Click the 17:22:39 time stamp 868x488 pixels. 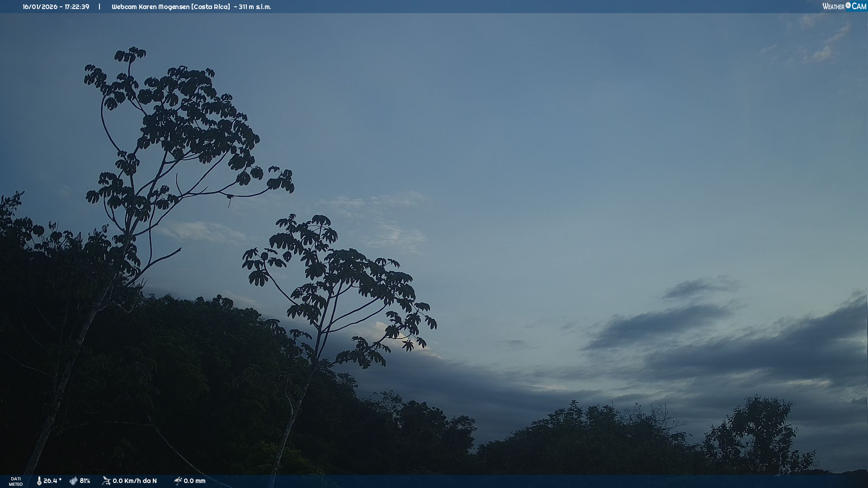click(x=77, y=7)
